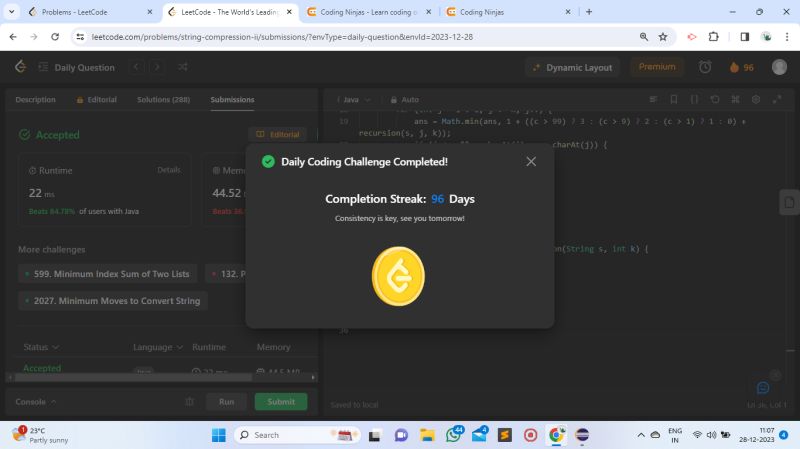The width and height of the screenshot is (800, 449).
Task: View the 96 streak flame counter
Action: 742,67
